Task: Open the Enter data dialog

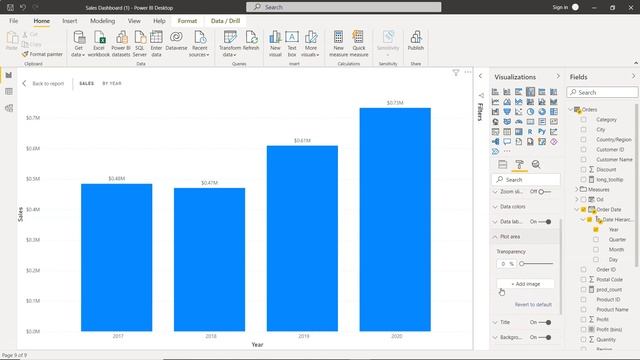Action: tap(156, 44)
